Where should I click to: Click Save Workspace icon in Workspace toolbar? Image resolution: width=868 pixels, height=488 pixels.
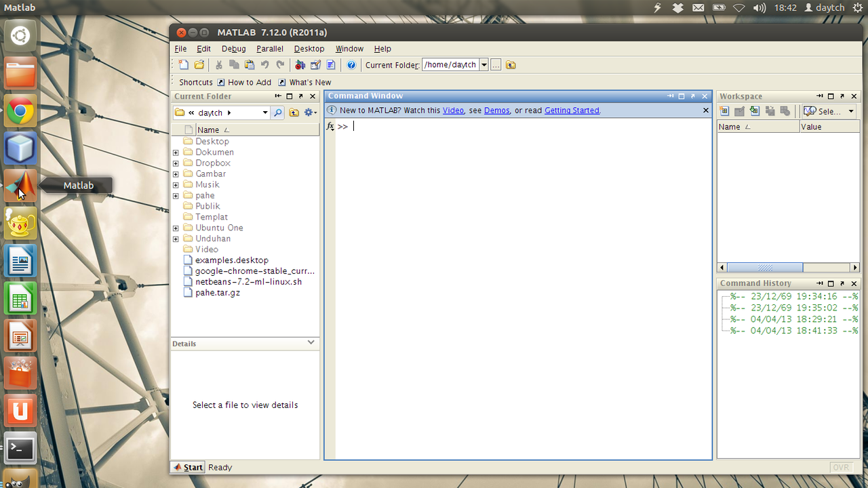(770, 111)
